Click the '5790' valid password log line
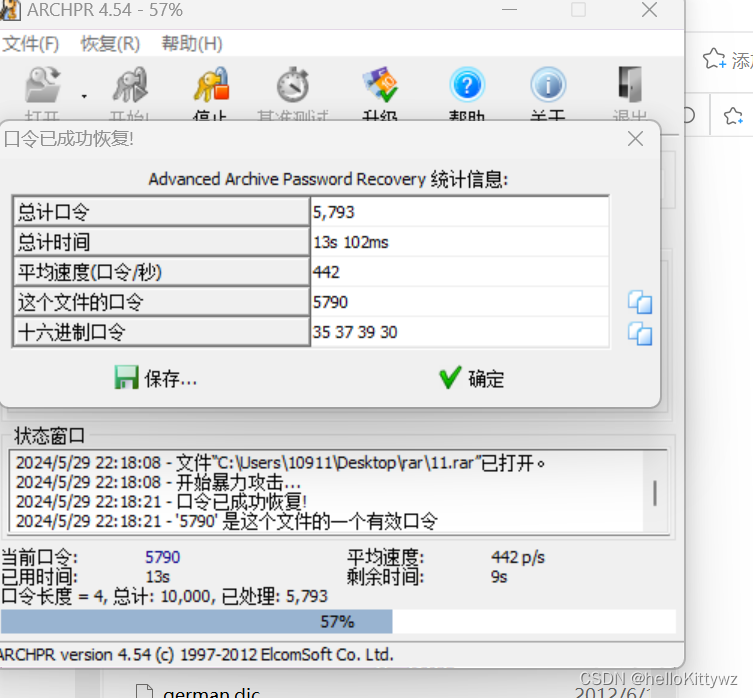The width and height of the screenshot is (753, 698). click(x=227, y=521)
